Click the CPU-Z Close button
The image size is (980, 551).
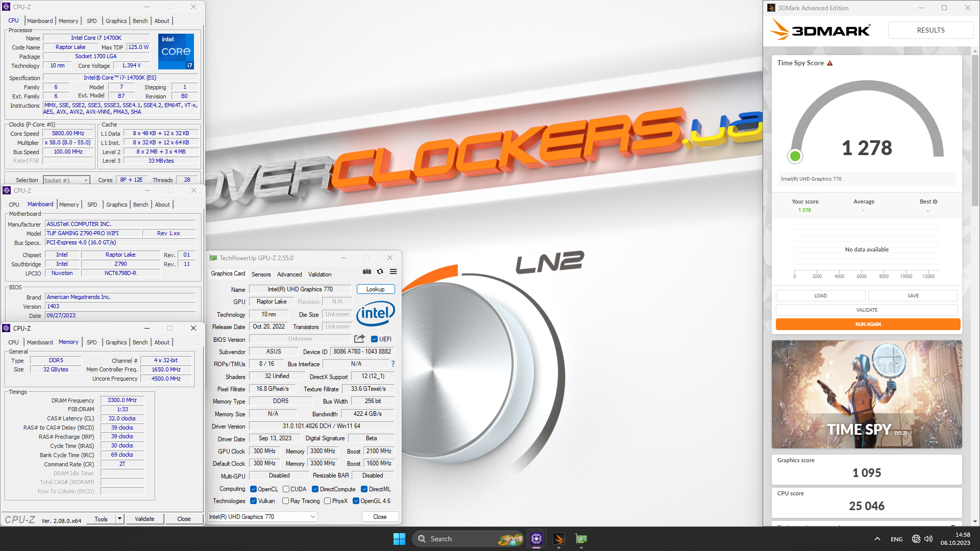pyautogui.click(x=184, y=519)
